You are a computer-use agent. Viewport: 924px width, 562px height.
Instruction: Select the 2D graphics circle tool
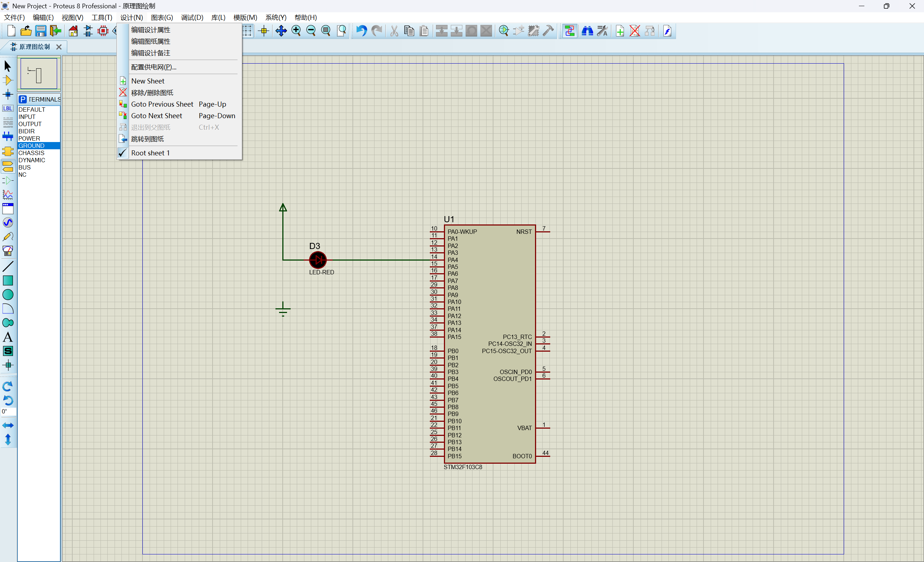pos(8,295)
